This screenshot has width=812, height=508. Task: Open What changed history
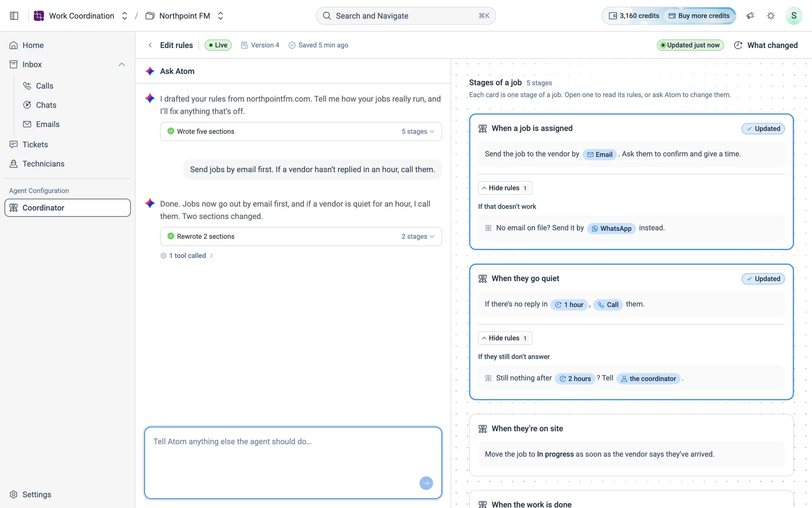[x=766, y=45]
